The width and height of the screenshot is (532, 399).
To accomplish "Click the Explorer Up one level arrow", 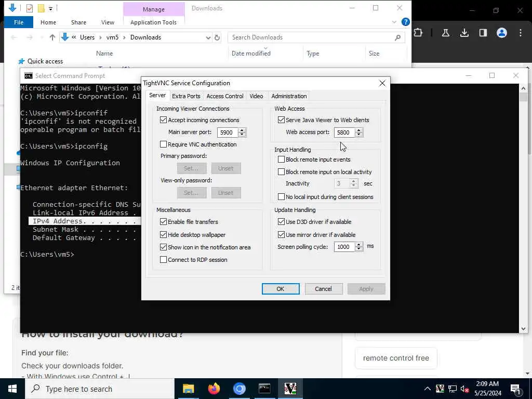I will pyautogui.click(x=52, y=37).
